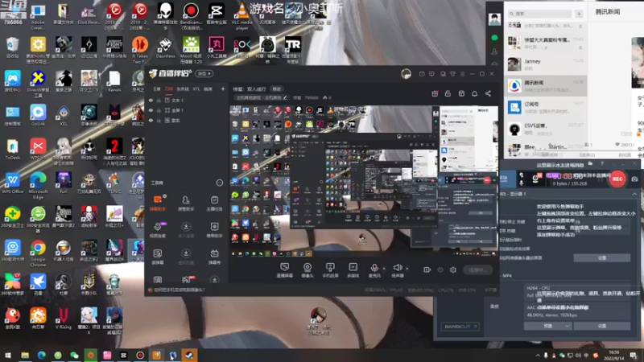Toggle visibility eye of third source row
The width and height of the screenshot is (644, 362).
point(151,121)
